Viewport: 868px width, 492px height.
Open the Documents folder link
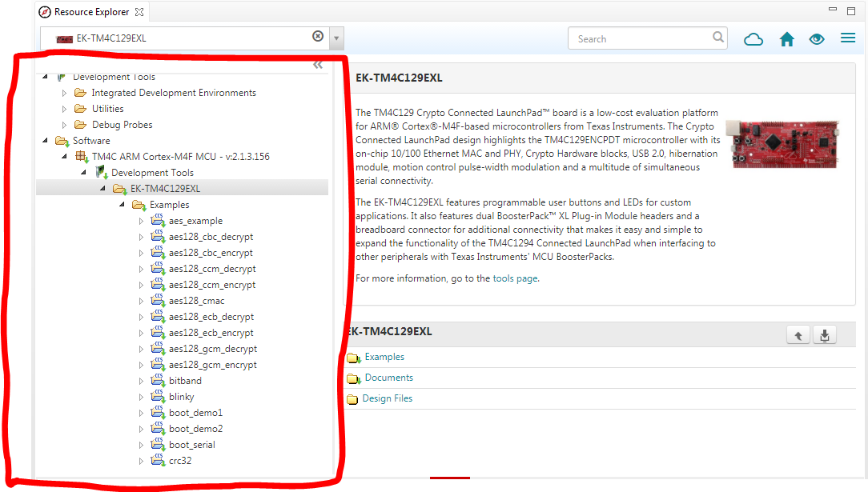pyautogui.click(x=388, y=378)
